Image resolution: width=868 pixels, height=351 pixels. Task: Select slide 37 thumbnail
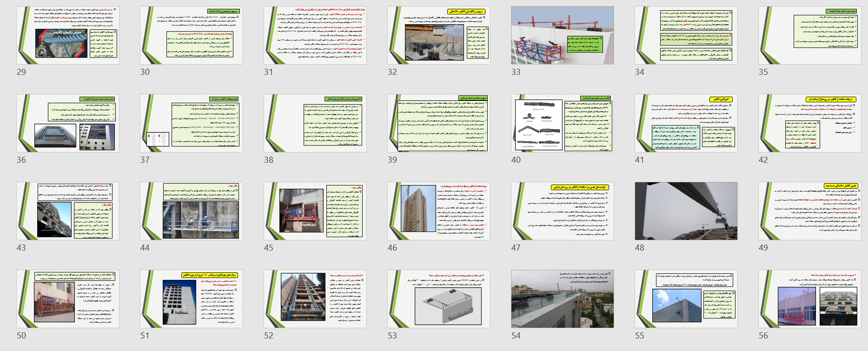pos(192,123)
